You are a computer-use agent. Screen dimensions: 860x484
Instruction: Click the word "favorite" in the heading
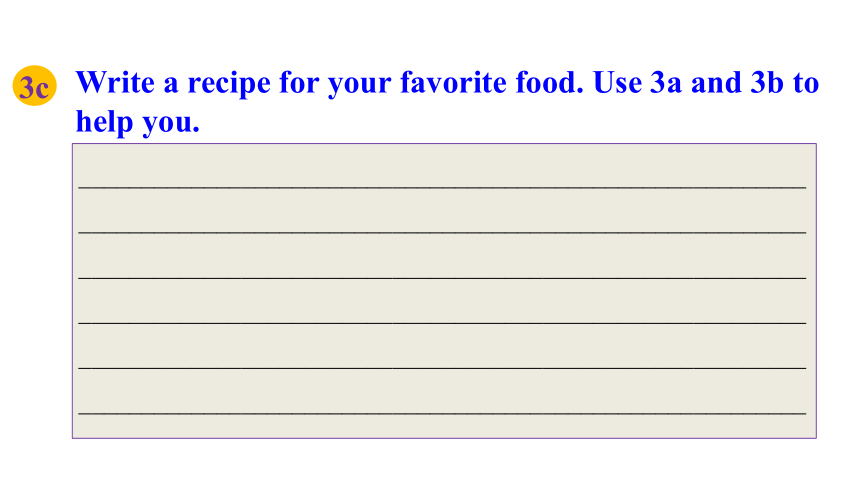[453, 83]
